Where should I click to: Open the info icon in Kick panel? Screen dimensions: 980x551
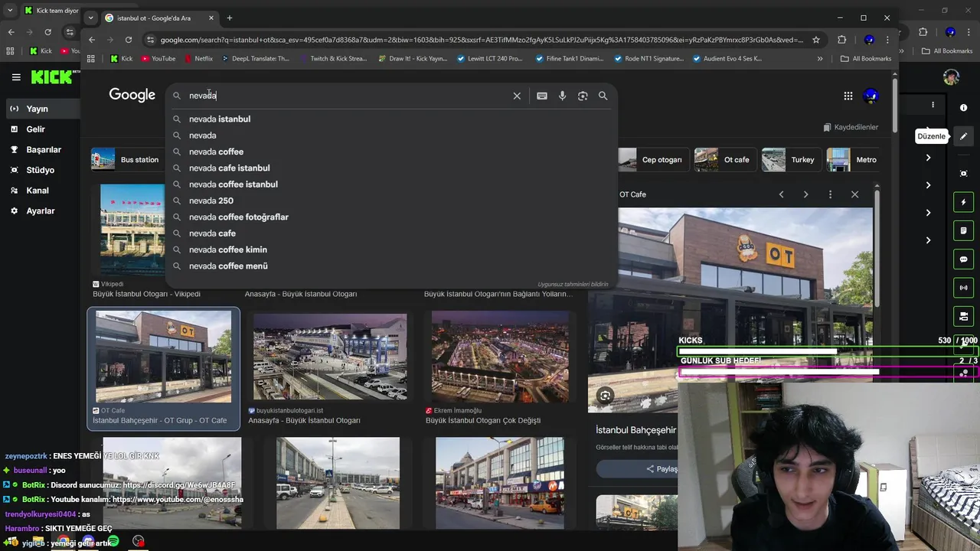click(x=964, y=108)
